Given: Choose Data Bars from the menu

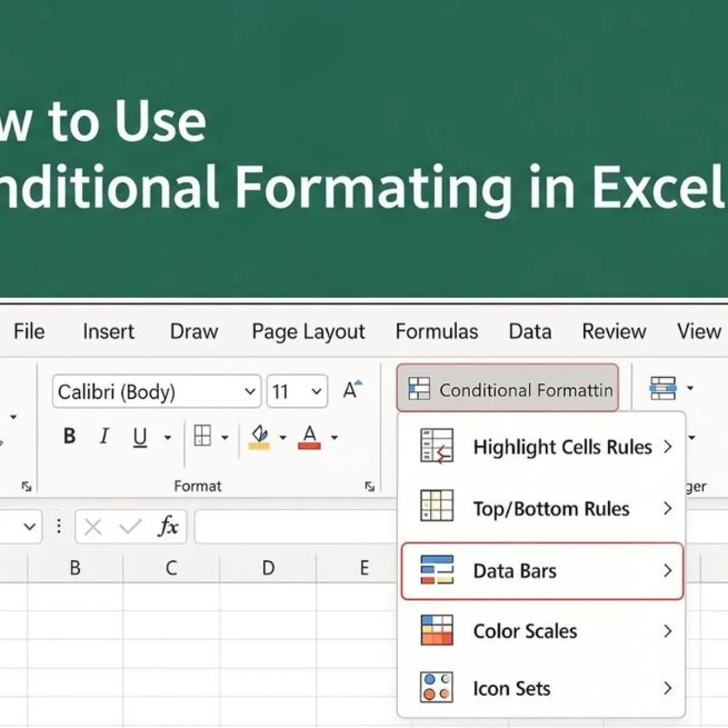Looking at the screenshot, I should [542, 571].
